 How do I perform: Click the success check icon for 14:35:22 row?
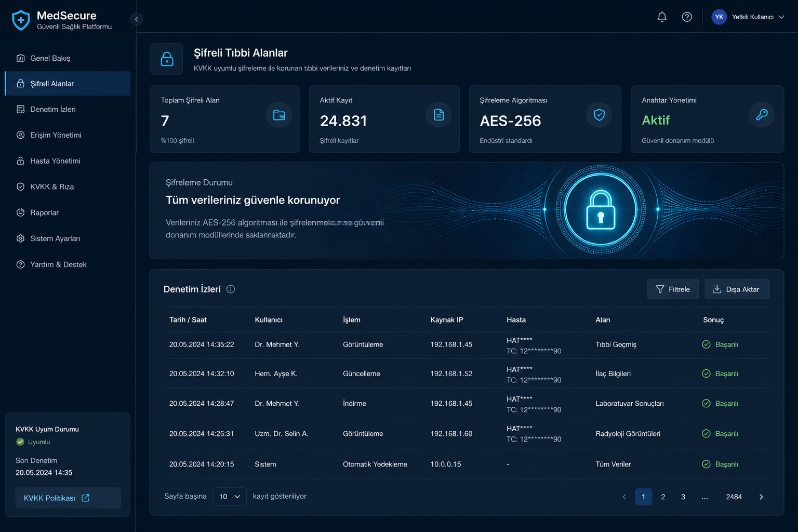tap(706, 344)
